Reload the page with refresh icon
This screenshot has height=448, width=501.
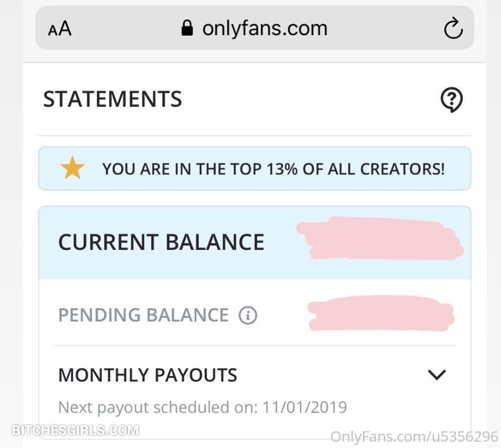click(x=453, y=28)
